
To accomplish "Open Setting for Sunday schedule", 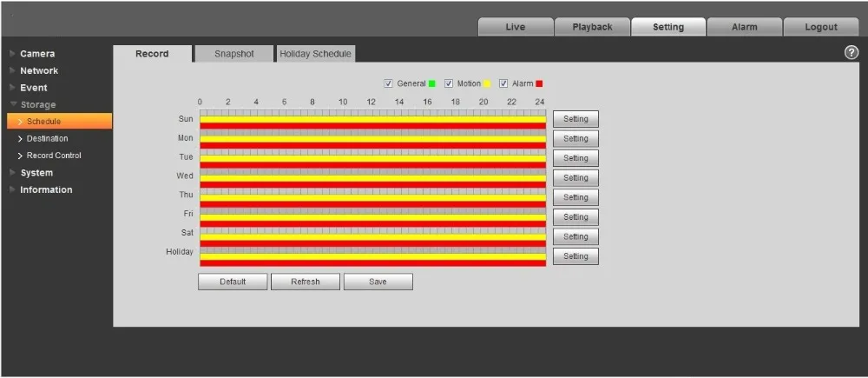I will coord(575,119).
